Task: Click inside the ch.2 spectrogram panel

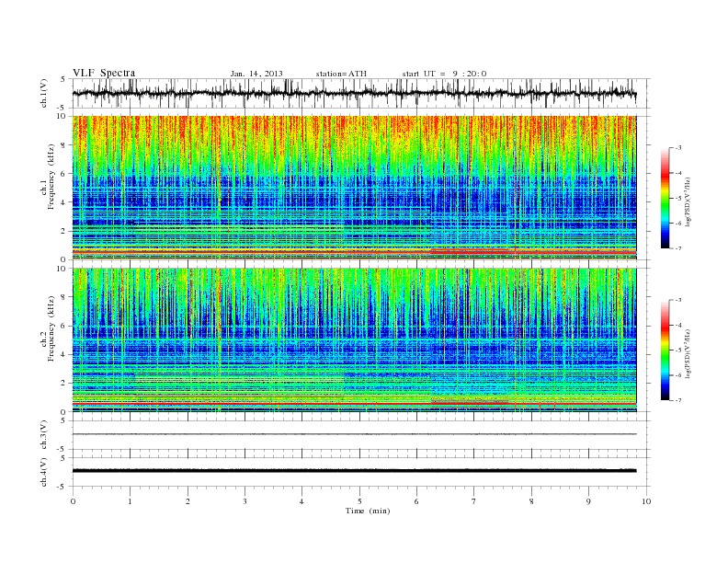Action: (x=354, y=339)
